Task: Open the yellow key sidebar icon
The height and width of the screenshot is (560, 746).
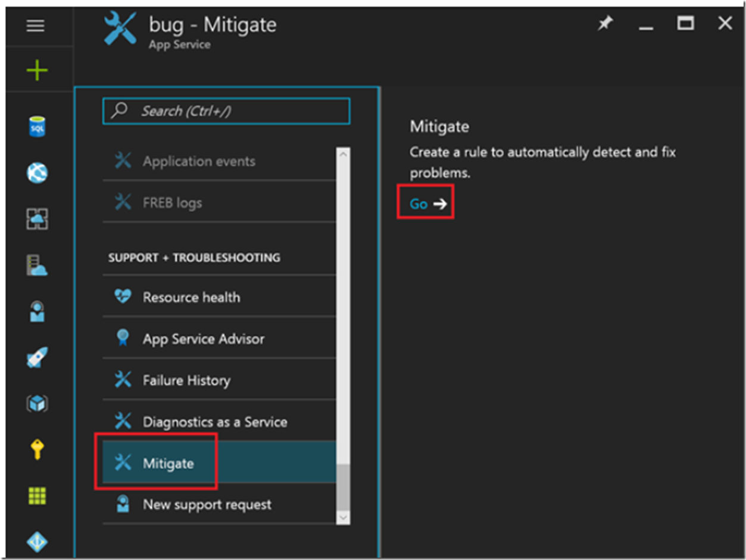Action: click(x=37, y=450)
